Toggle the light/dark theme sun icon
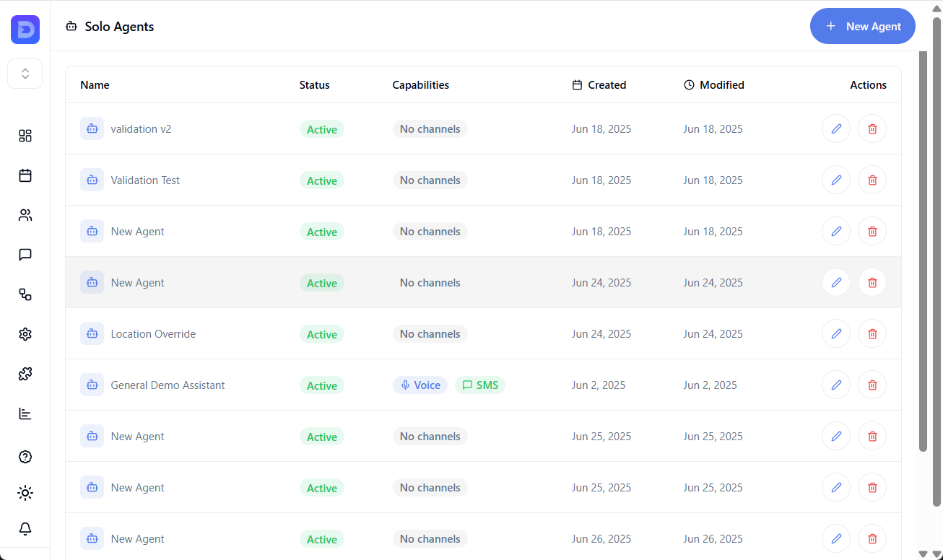The height and width of the screenshot is (560, 943). [x=25, y=493]
